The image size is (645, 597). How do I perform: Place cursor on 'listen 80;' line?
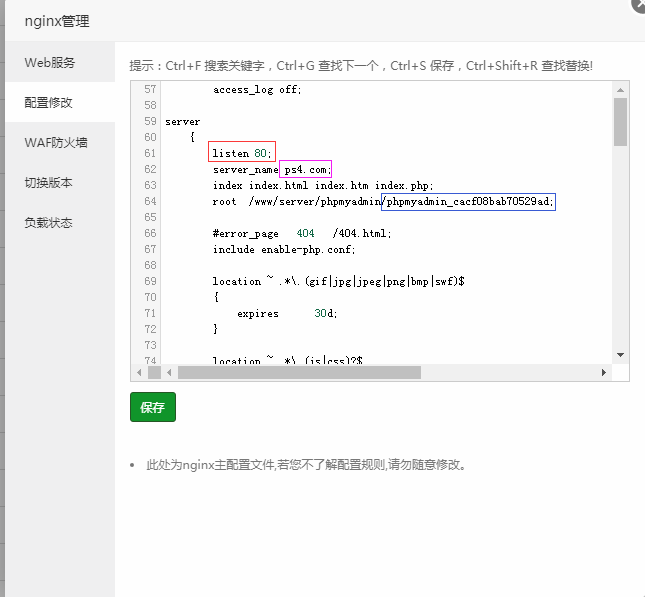242,153
